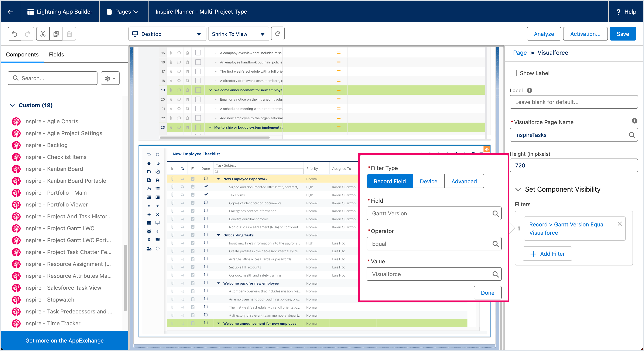Click the home icon in the Gantt toolbar
Image resolution: width=644 pixels, height=351 pixels.
pos(149,163)
